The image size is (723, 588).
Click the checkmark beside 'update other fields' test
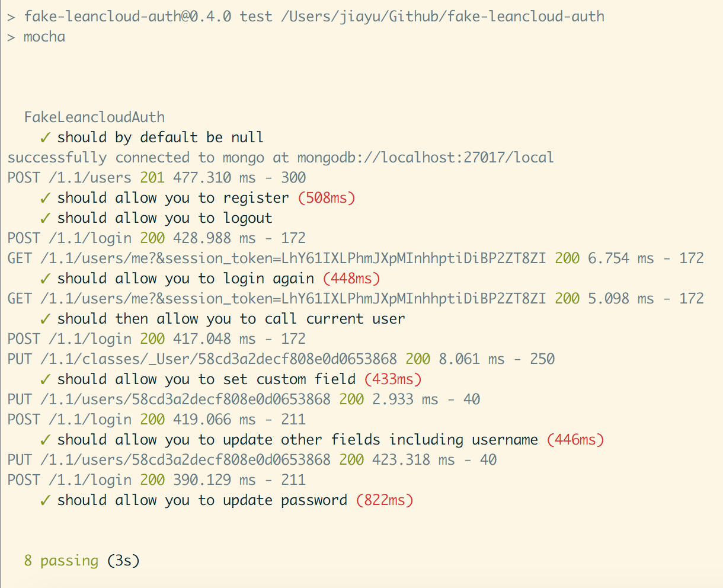tap(45, 440)
